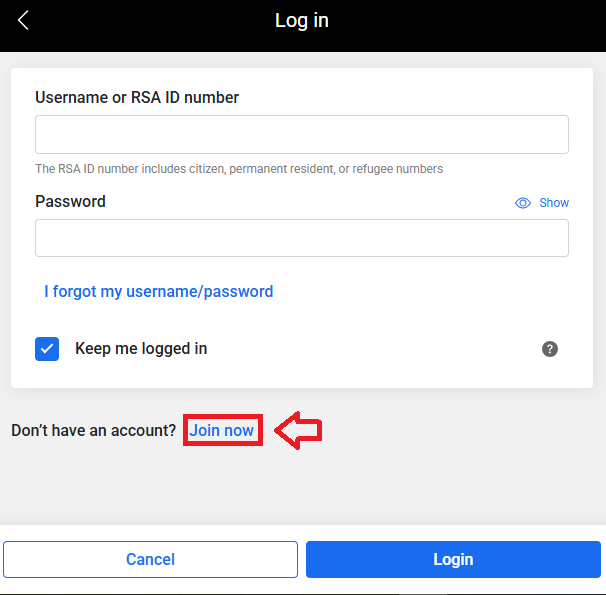Focus the Username or RSA ID field

[302, 134]
